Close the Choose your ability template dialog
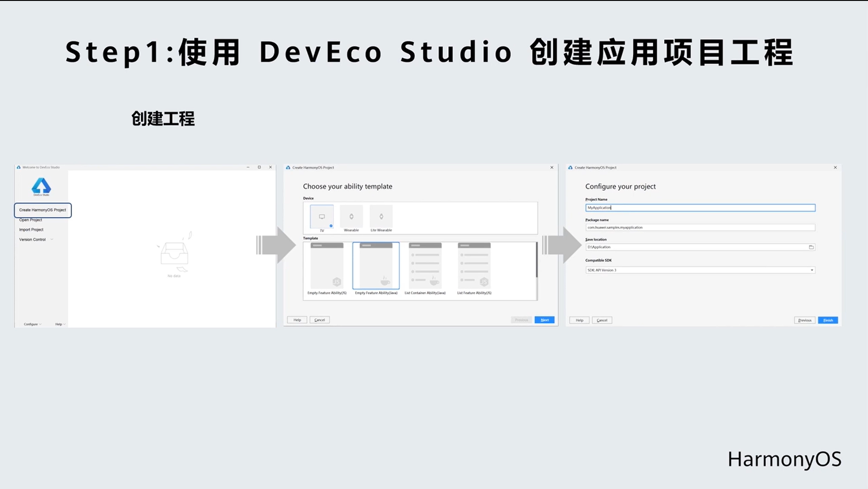868x489 pixels. [552, 168]
